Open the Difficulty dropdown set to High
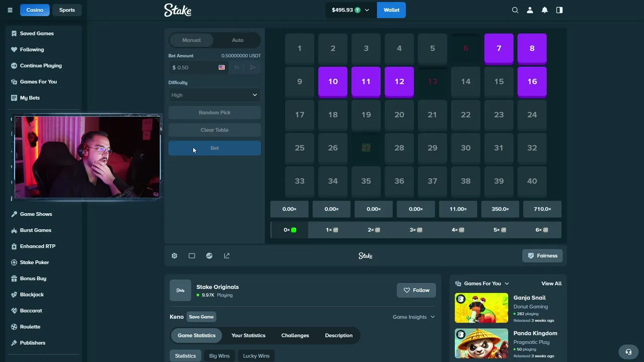This screenshot has height=362, width=644. tap(214, 95)
